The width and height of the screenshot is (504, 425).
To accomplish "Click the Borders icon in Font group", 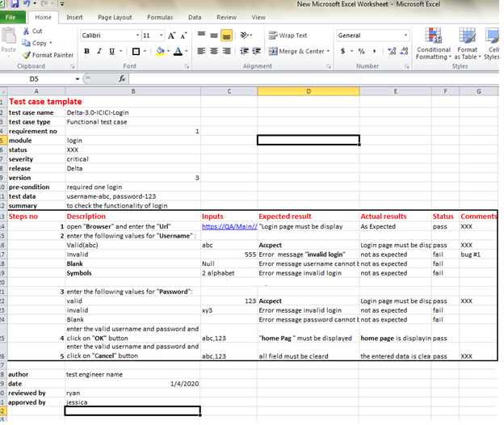I will click(x=136, y=52).
